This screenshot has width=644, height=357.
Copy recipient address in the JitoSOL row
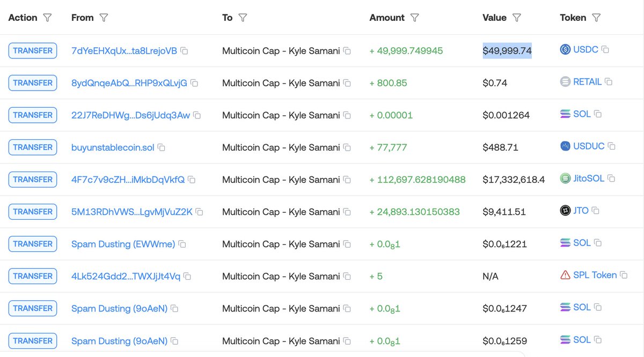click(x=347, y=180)
